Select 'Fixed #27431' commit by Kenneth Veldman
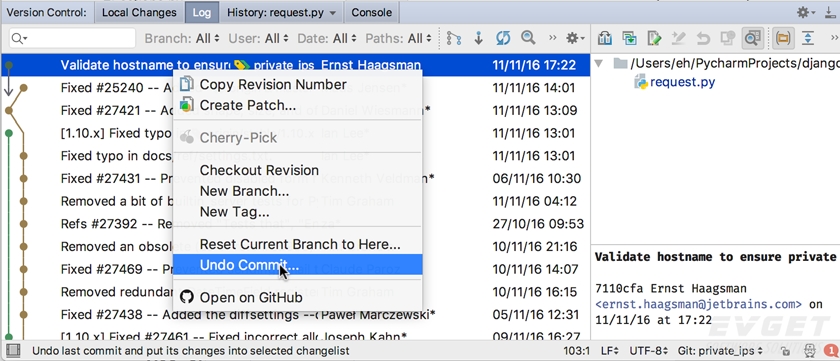Image resolution: width=840 pixels, height=361 pixels. point(295,178)
